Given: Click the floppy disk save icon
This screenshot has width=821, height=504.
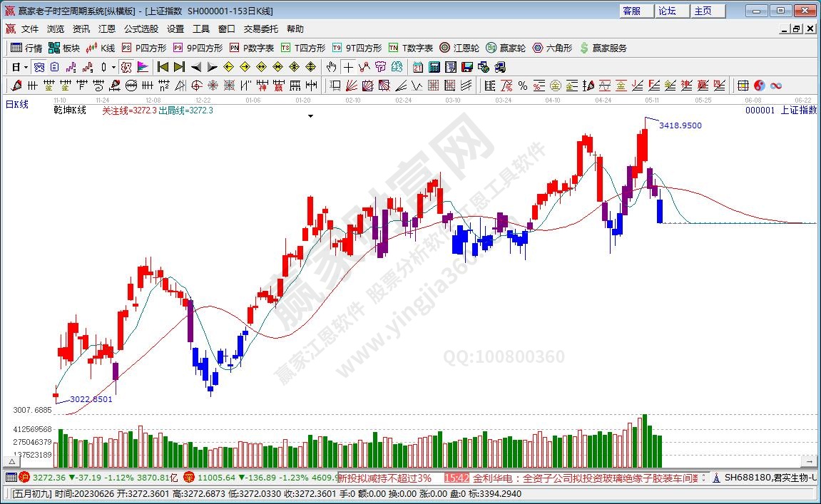Looking at the screenshot, I should [x=466, y=67].
